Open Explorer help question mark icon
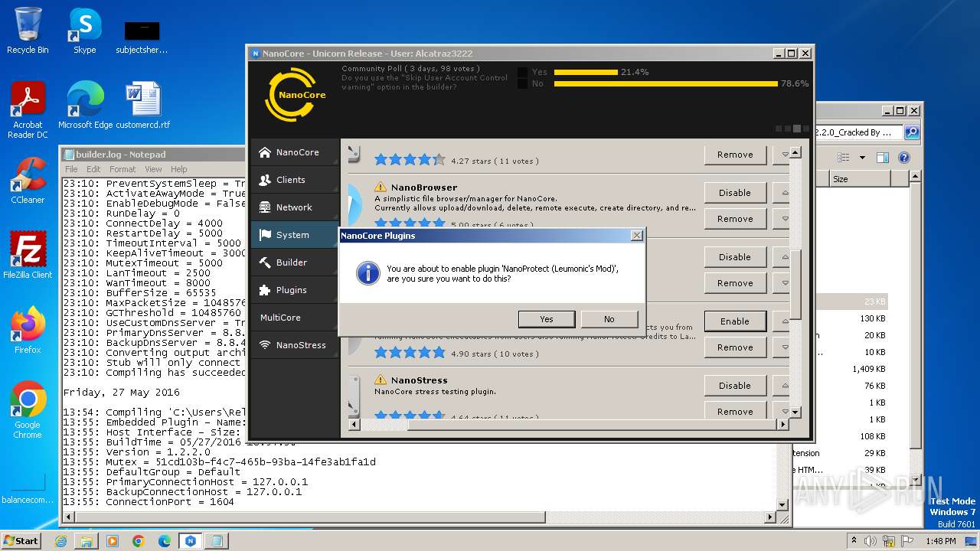This screenshot has width=980, height=551. [903, 158]
